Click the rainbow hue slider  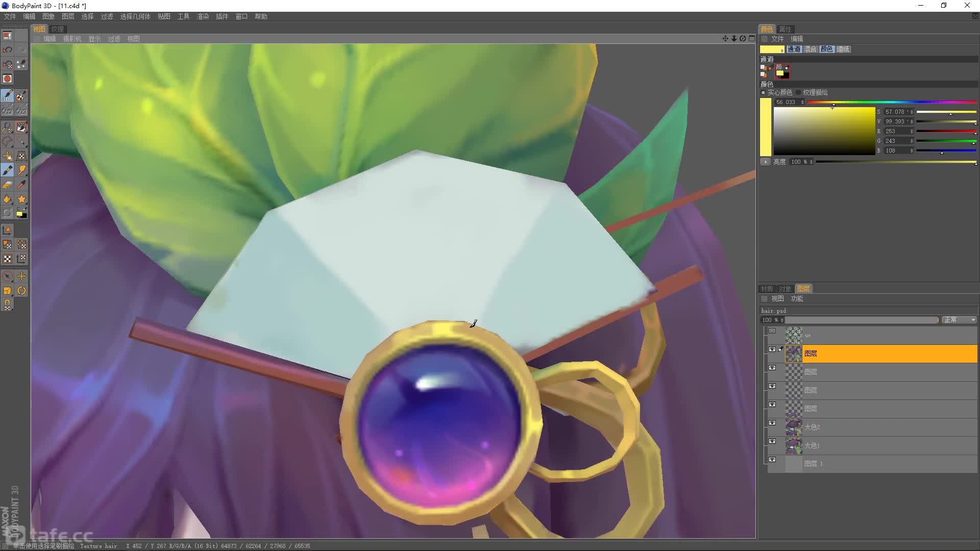[x=892, y=103]
